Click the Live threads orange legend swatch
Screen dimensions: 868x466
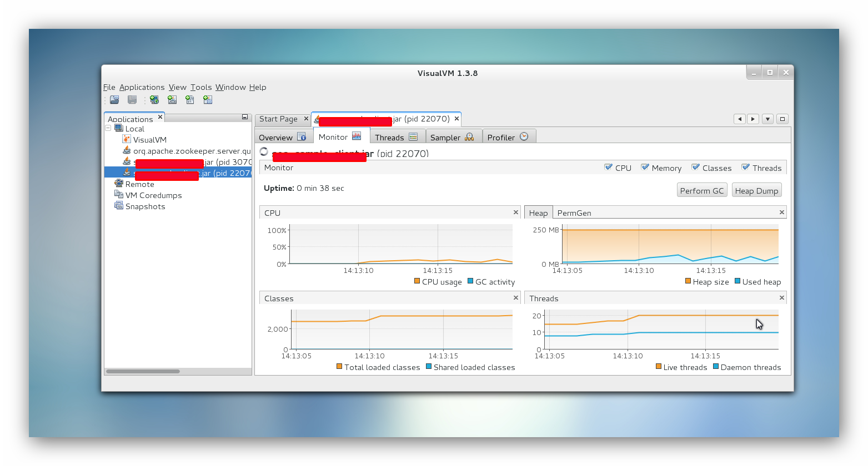pos(659,366)
